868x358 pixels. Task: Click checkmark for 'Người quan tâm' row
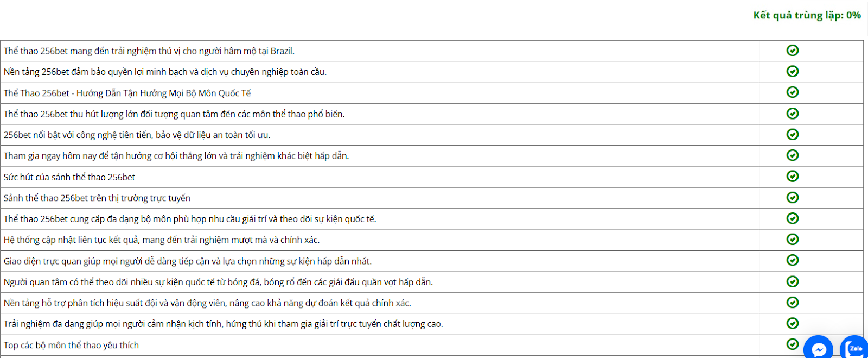tap(793, 281)
